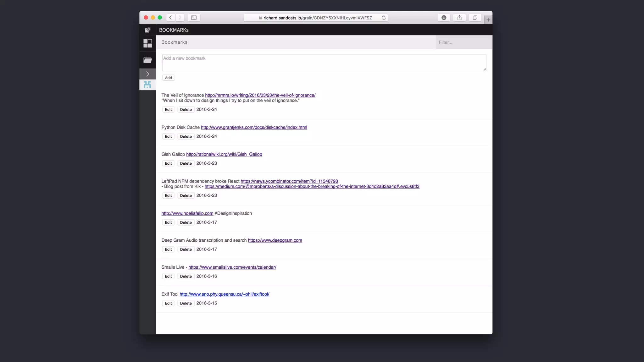Edit the Python Disk Cache bookmark
This screenshot has height=362, width=644.
[x=168, y=136]
